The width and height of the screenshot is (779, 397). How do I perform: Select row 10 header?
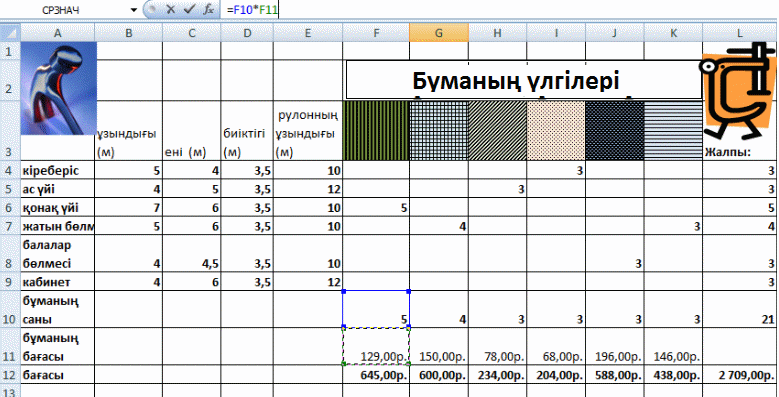pyautogui.click(x=10, y=309)
